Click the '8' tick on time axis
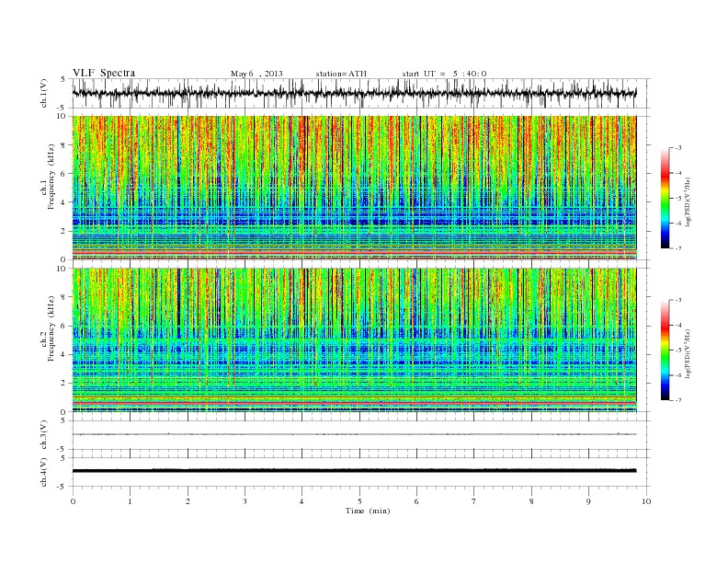728x563 pixels. 531,501
